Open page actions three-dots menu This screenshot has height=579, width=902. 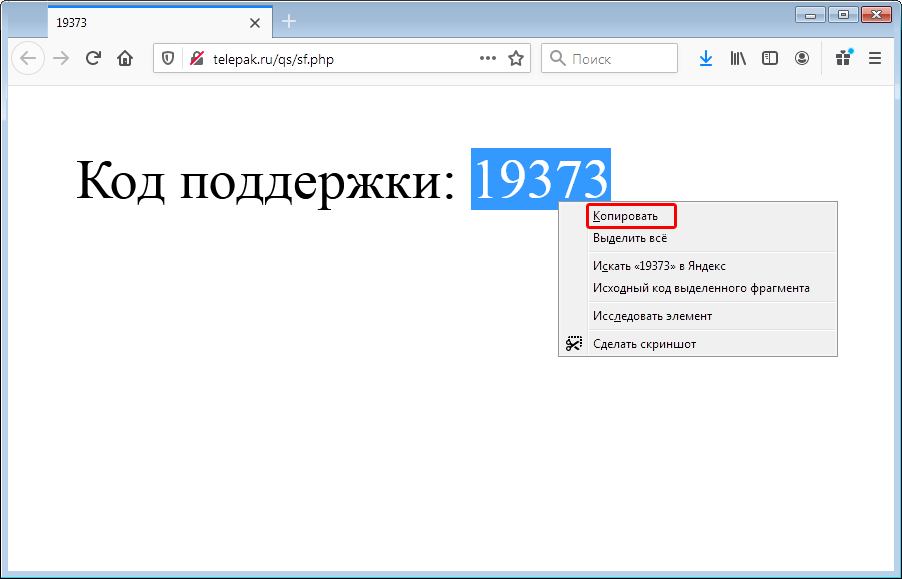click(488, 58)
